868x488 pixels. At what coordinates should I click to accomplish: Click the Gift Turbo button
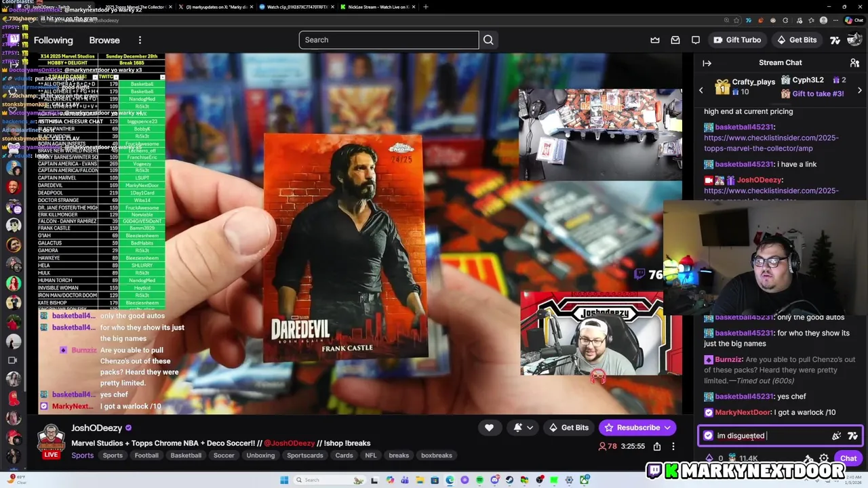737,40
